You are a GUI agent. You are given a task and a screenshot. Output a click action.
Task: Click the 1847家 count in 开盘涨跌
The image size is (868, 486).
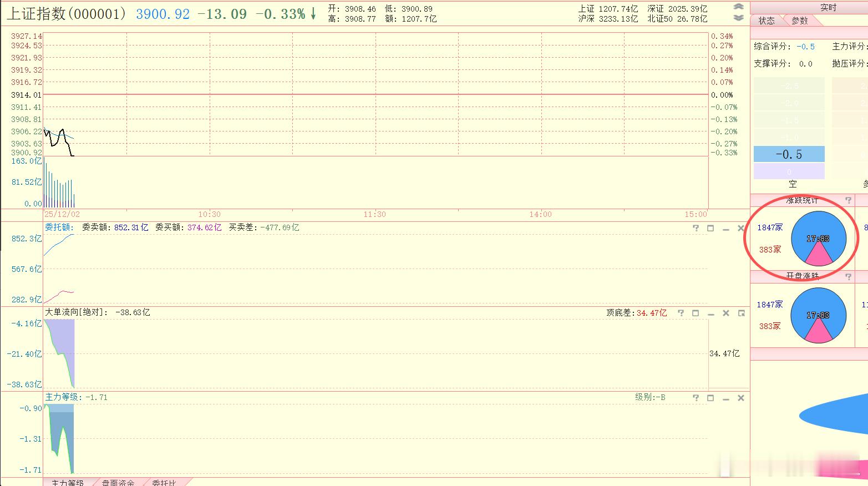click(770, 305)
